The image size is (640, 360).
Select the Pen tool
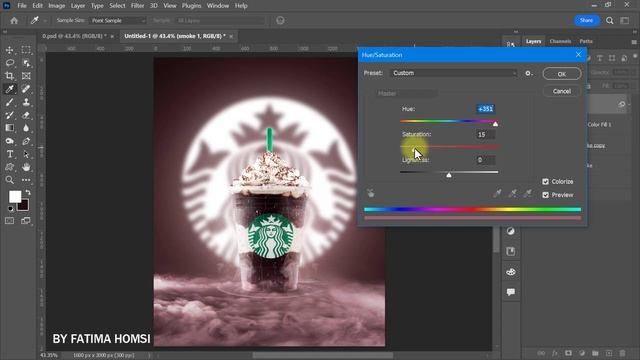tap(26, 141)
